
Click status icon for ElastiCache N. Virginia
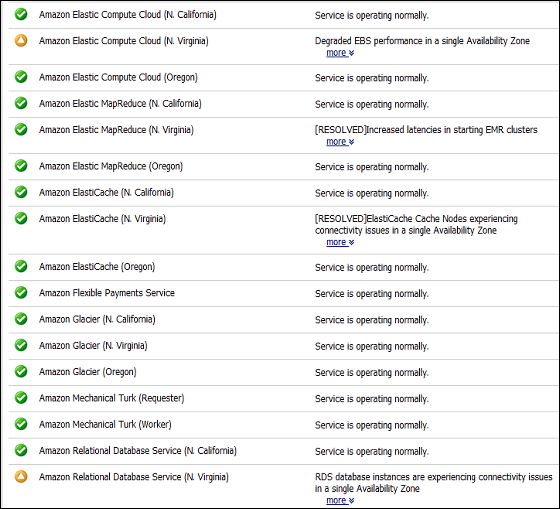coord(21,219)
